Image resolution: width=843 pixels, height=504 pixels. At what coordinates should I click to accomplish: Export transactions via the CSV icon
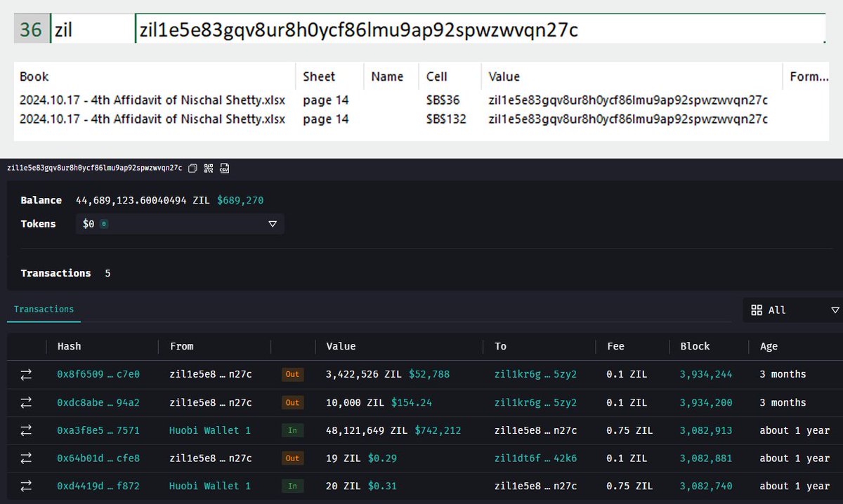[x=225, y=168]
